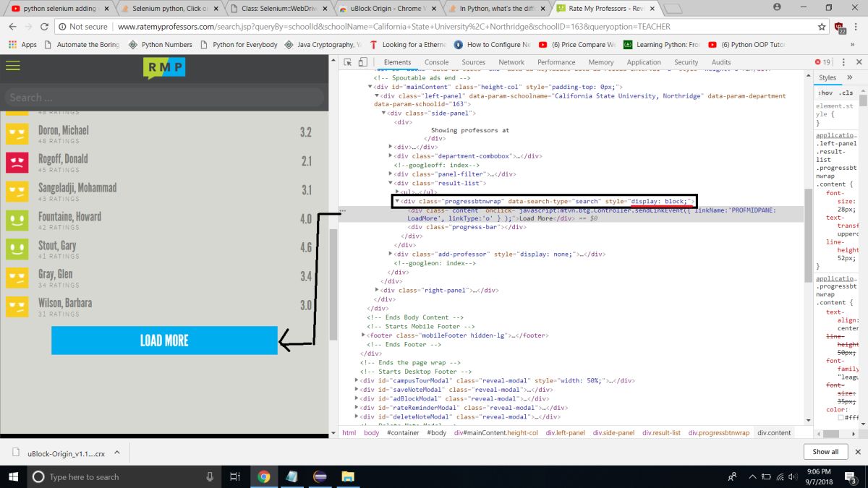Click the browser back arrow
Screen dimensions: 868x488
tap(12, 27)
